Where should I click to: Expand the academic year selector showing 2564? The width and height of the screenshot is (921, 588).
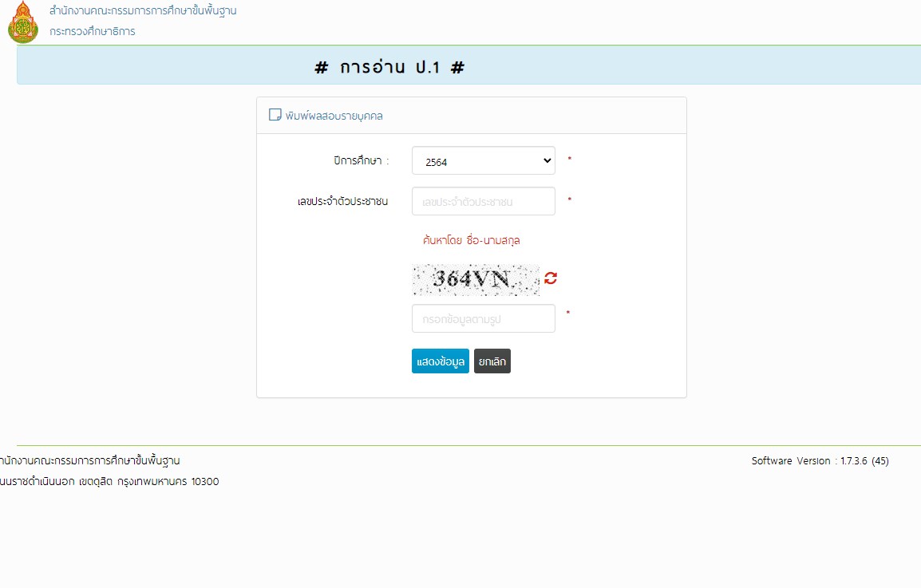483,160
